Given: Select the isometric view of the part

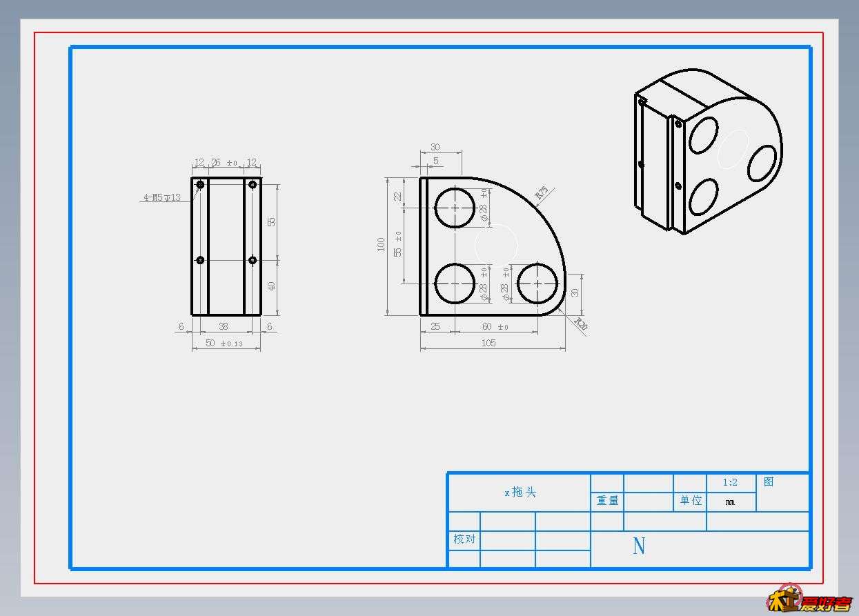Looking at the screenshot, I should tap(708, 152).
